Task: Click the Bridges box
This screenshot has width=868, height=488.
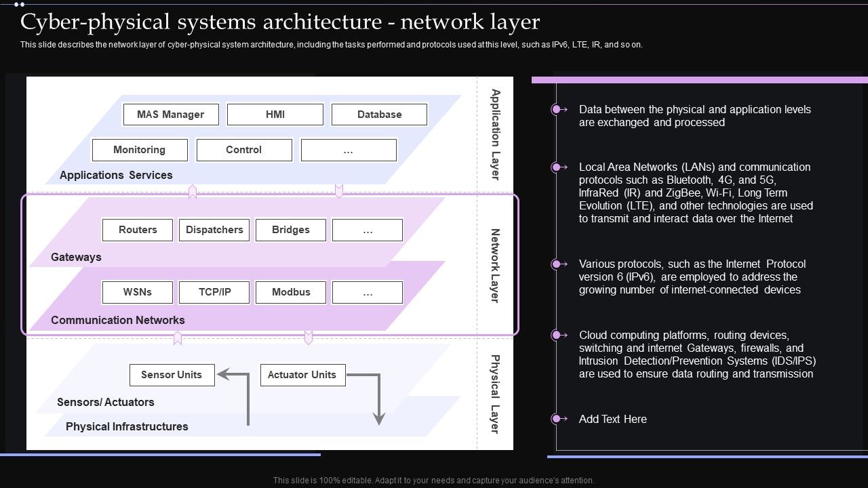Action: point(290,230)
